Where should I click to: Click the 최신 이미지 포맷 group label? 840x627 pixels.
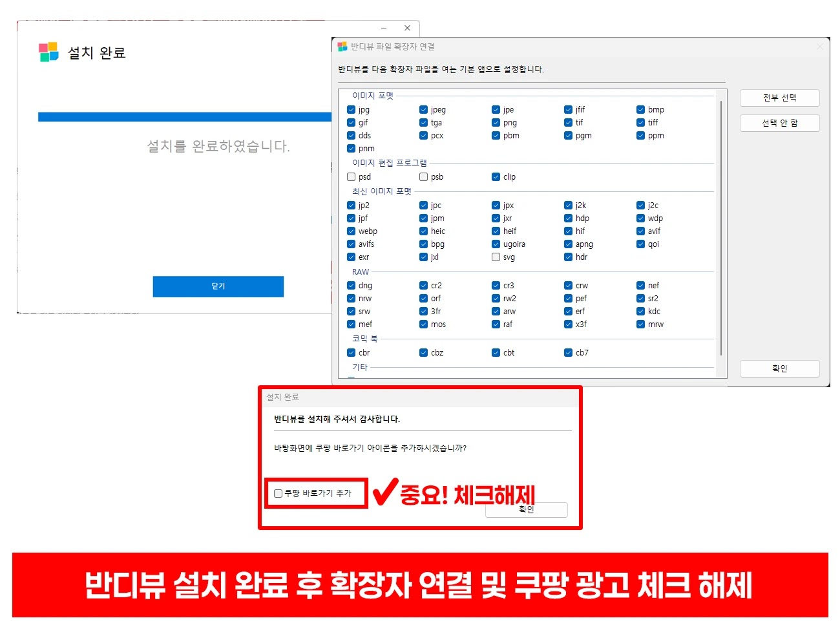click(x=382, y=191)
